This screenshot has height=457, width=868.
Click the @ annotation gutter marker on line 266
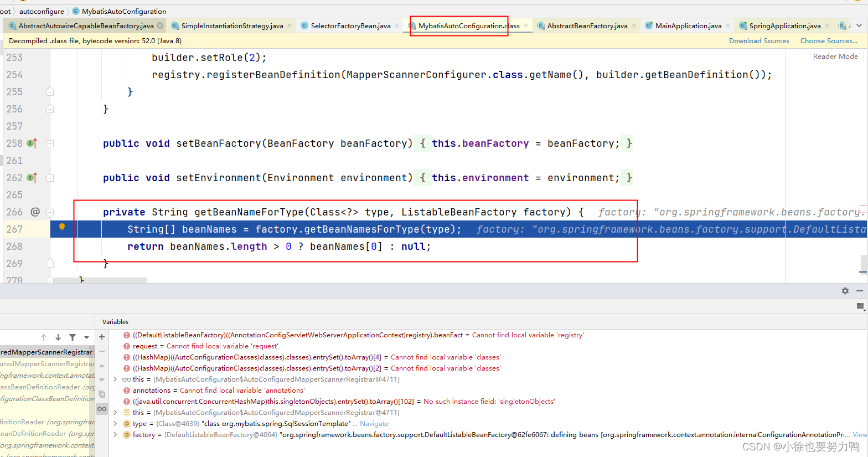tap(35, 212)
